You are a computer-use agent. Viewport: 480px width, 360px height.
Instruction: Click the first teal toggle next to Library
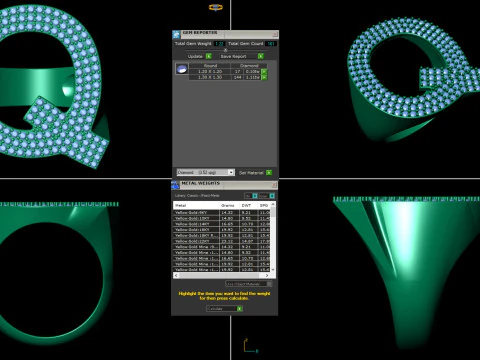click(x=255, y=196)
